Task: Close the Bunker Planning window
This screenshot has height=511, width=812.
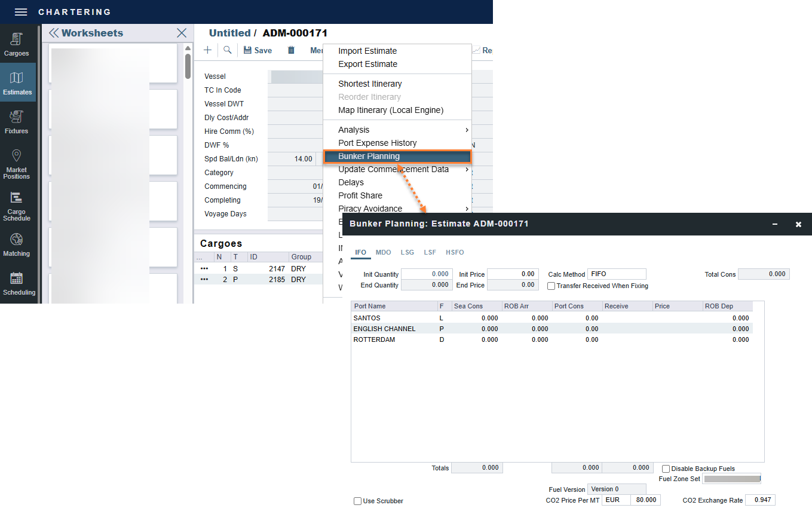Action: 798,224
